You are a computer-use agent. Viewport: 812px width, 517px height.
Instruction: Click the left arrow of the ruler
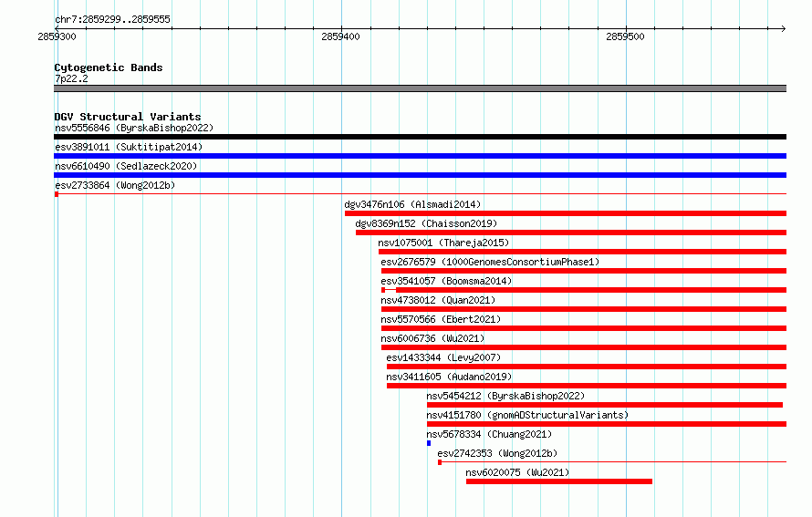[57, 28]
